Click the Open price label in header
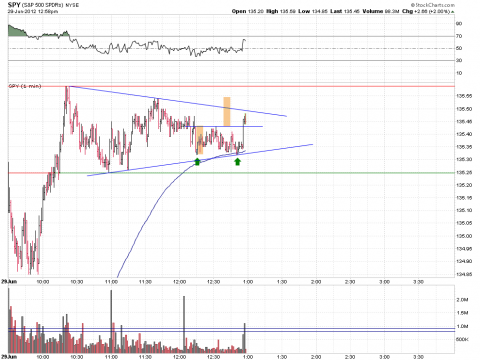The width and height of the screenshot is (480, 361). (239, 11)
